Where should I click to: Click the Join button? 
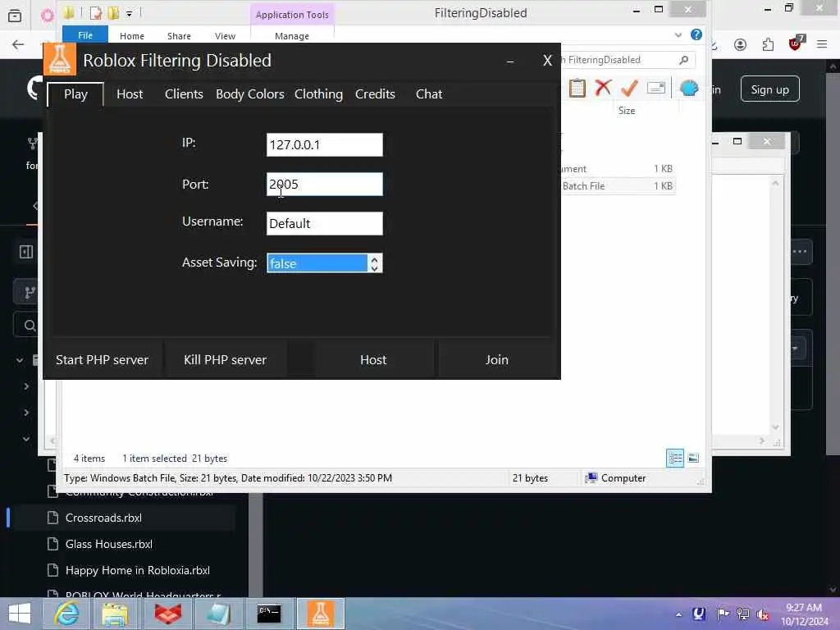pyautogui.click(x=496, y=359)
